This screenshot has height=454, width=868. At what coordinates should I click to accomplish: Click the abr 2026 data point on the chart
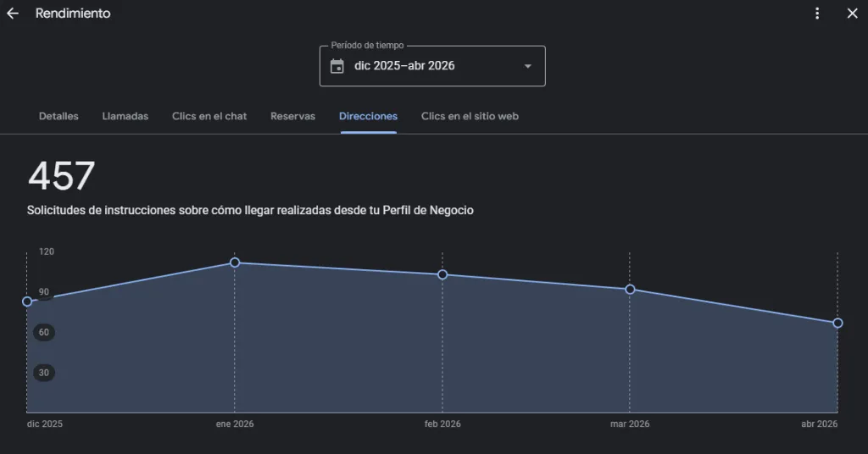click(x=837, y=323)
